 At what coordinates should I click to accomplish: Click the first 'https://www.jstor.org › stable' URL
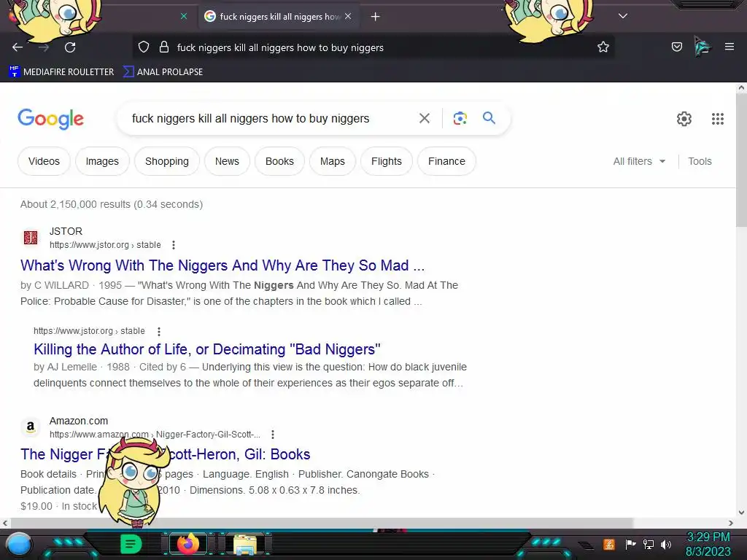[x=105, y=245]
